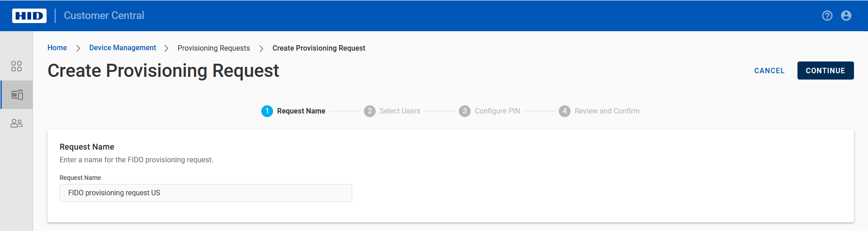Click the Create Provisioning Request page heading
The width and height of the screenshot is (868, 231).
163,71
